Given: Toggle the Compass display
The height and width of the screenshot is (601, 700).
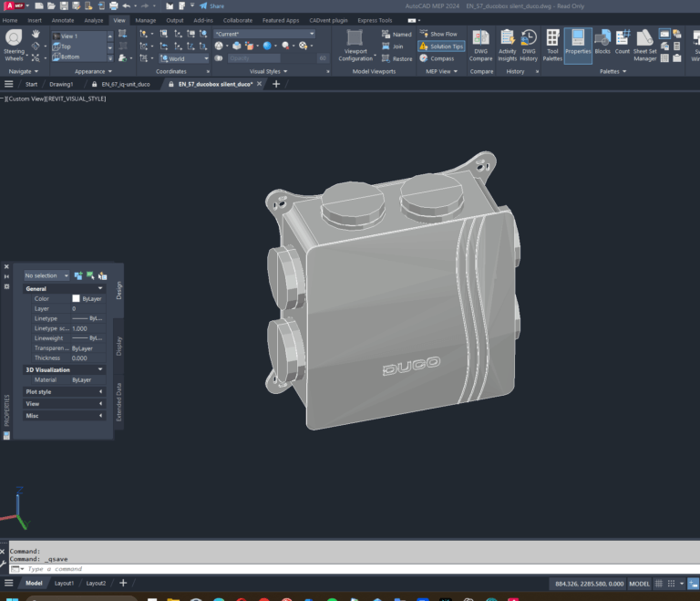Looking at the screenshot, I should [x=437, y=58].
